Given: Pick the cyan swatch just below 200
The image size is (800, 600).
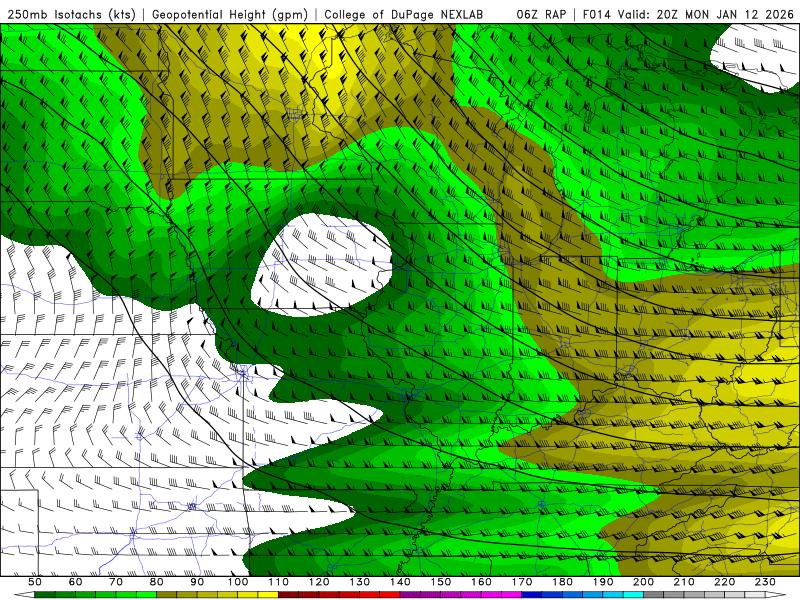Looking at the screenshot, I should [x=633, y=595].
